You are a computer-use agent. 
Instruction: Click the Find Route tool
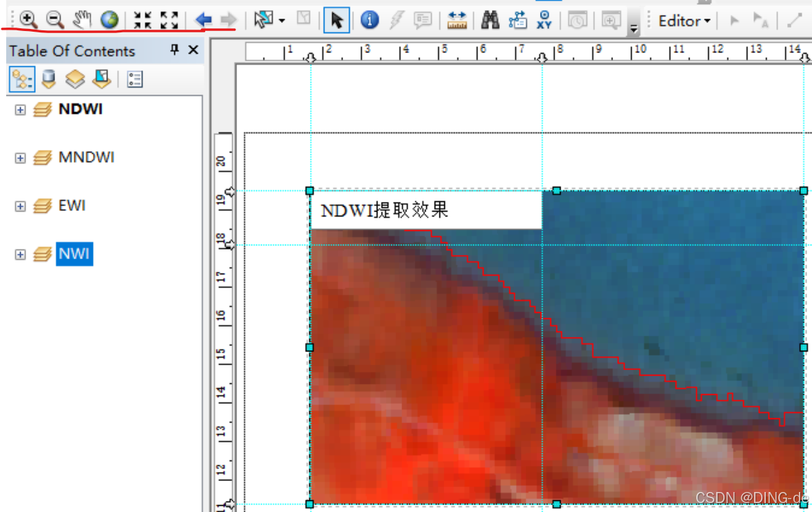(x=517, y=20)
